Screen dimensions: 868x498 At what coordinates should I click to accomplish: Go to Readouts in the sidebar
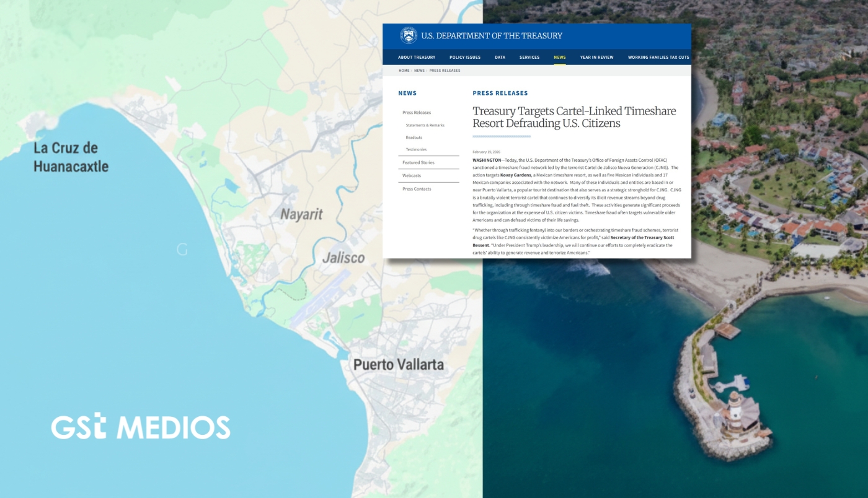coord(414,138)
